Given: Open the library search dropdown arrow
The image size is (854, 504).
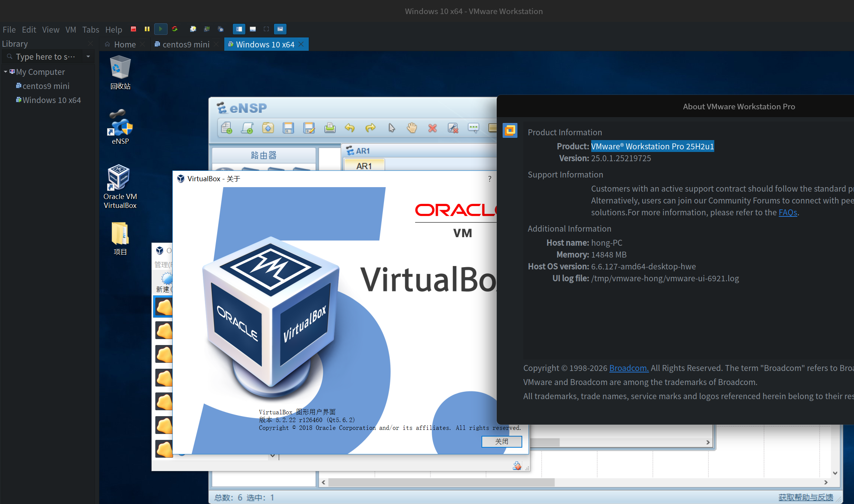Looking at the screenshot, I should pyautogui.click(x=88, y=57).
